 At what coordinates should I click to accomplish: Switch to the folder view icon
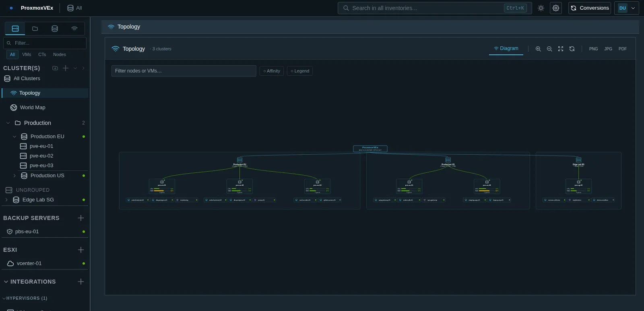35,29
